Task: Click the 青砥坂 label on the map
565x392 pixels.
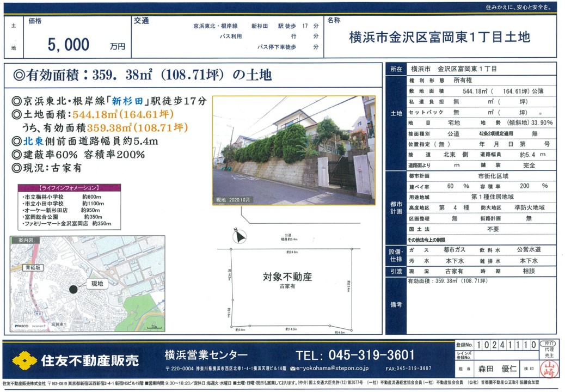Action: pyautogui.click(x=34, y=268)
